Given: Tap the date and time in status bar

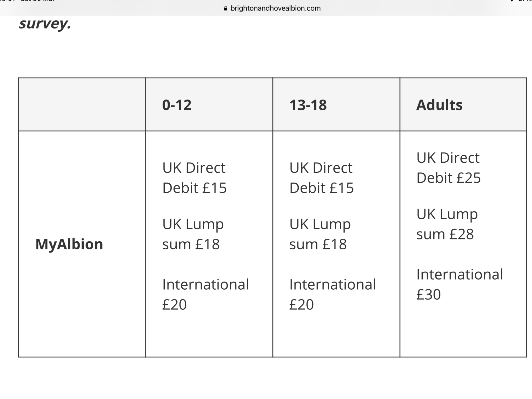Looking at the screenshot, I should click(x=27, y=1).
